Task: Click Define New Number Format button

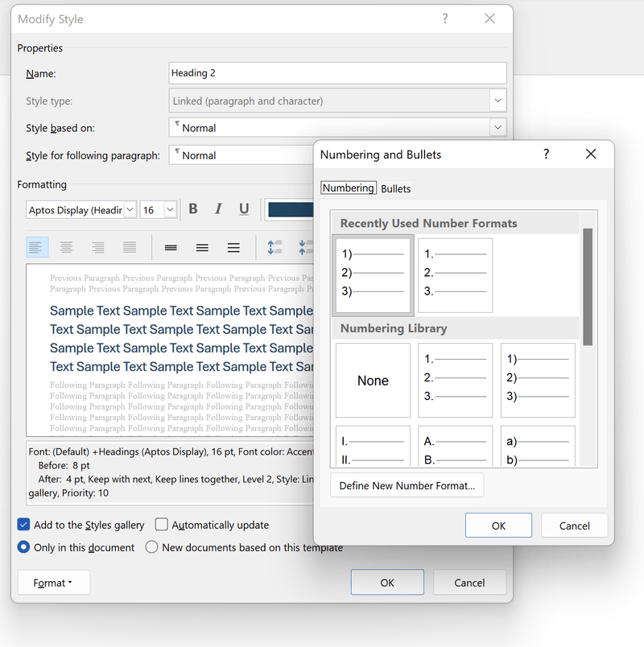Action: 407,485
